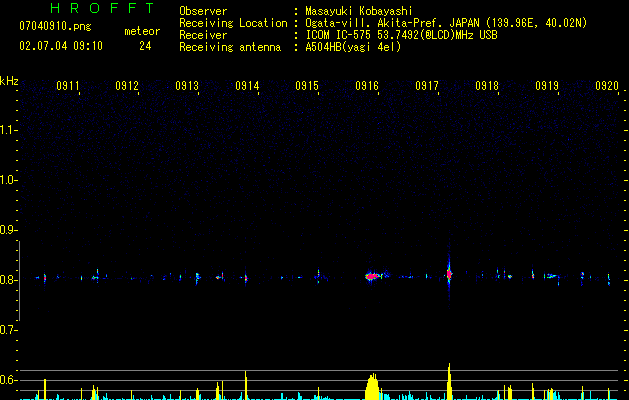The width and height of the screenshot is (629, 400).
Task: Click the 0916 time axis marker
Action: click(367, 86)
